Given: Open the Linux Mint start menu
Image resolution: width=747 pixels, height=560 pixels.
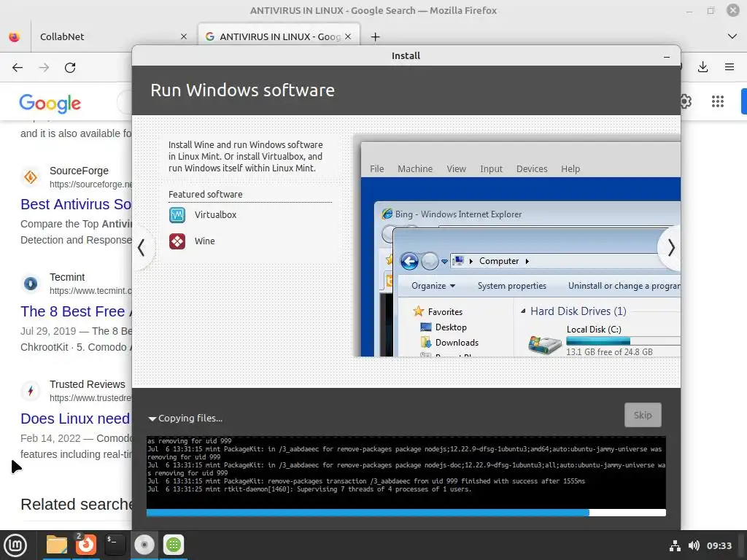Looking at the screenshot, I should point(15,545).
